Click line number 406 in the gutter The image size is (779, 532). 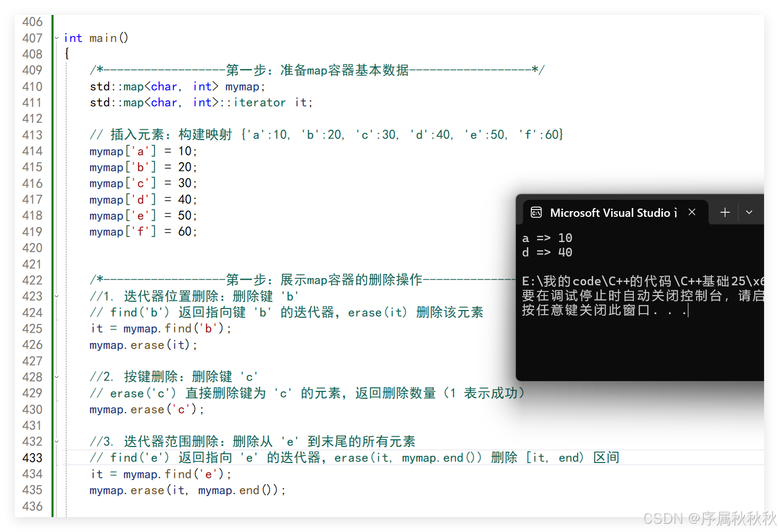pos(32,22)
